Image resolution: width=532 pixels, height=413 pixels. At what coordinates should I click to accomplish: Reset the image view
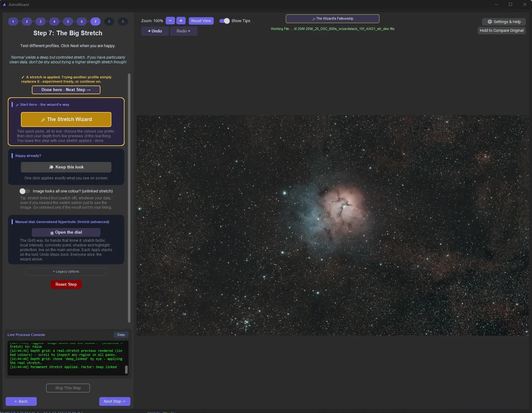coord(201,21)
